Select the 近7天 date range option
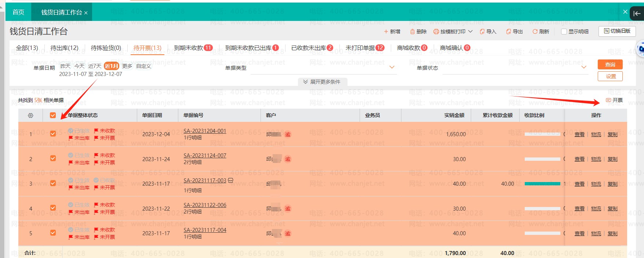The width and height of the screenshot is (644, 258). point(94,66)
